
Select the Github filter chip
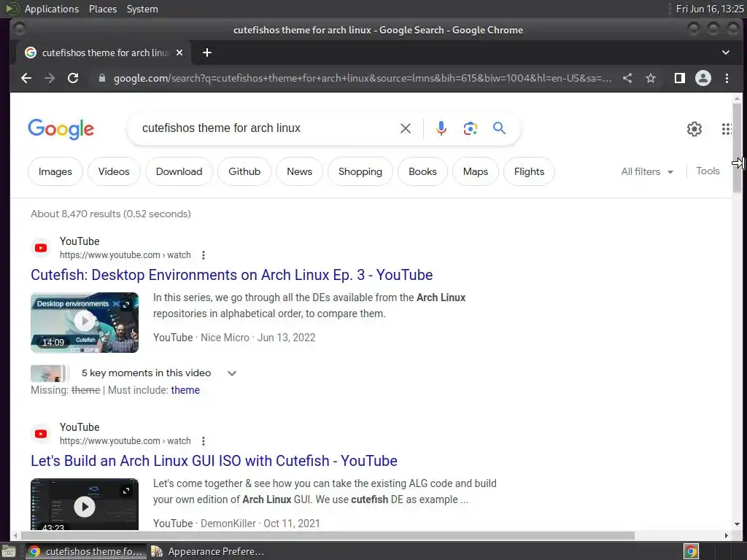[x=244, y=171]
